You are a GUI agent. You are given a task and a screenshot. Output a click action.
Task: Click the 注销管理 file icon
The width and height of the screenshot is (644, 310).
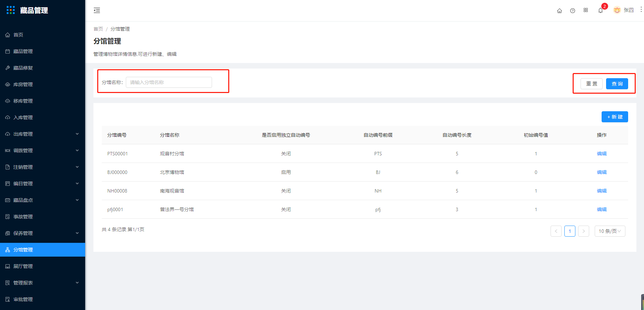point(8,167)
